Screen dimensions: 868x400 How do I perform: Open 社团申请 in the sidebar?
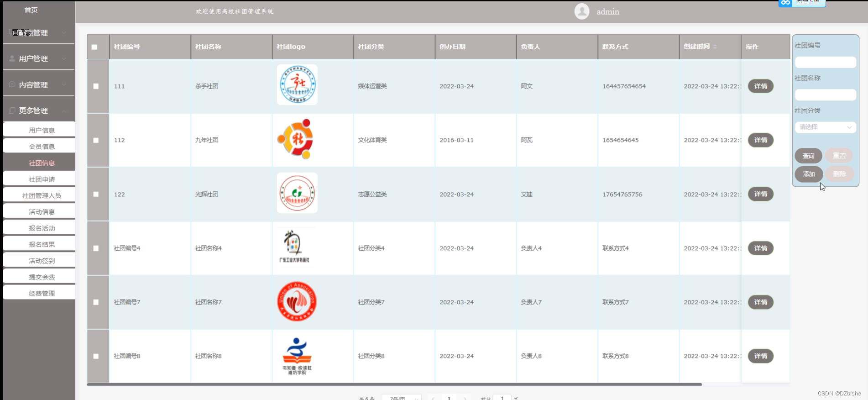(39, 179)
